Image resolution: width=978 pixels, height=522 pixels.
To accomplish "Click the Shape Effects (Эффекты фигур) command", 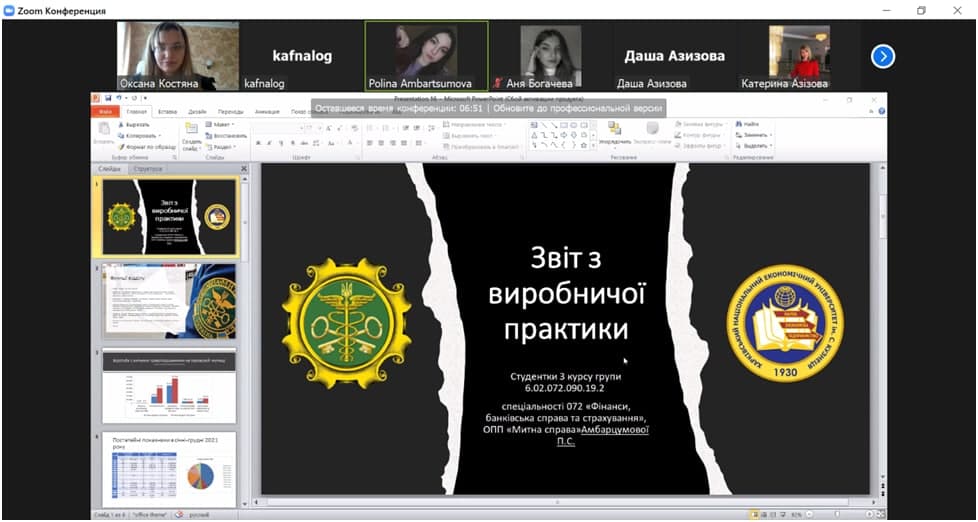I will pyautogui.click(x=702, y=146).
